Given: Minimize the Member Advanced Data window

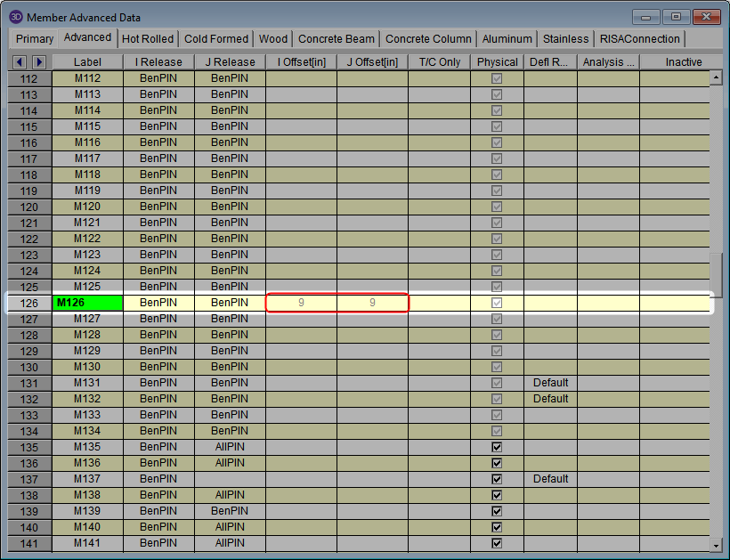Looking at the screenshot, I should pos(647,16).
